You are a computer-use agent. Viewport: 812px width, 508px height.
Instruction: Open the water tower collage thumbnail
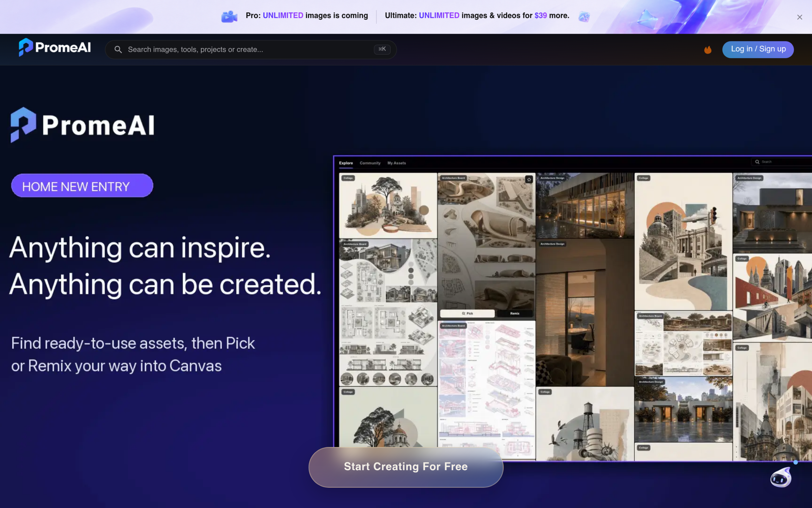click(x=585, y=424)
